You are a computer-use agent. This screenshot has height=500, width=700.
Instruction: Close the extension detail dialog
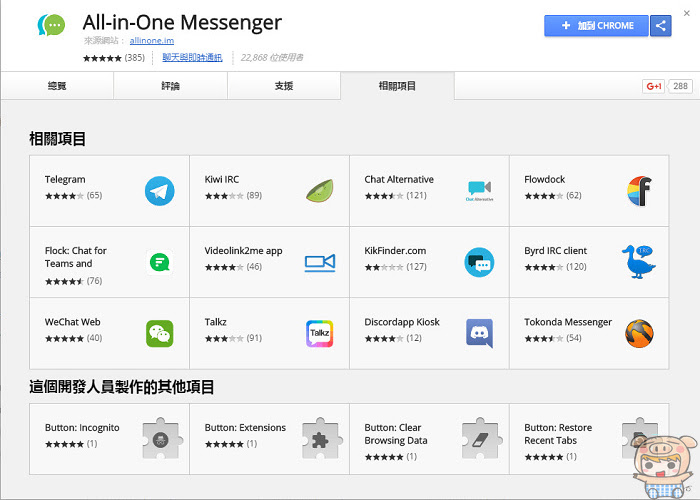(x=687, y=13)
